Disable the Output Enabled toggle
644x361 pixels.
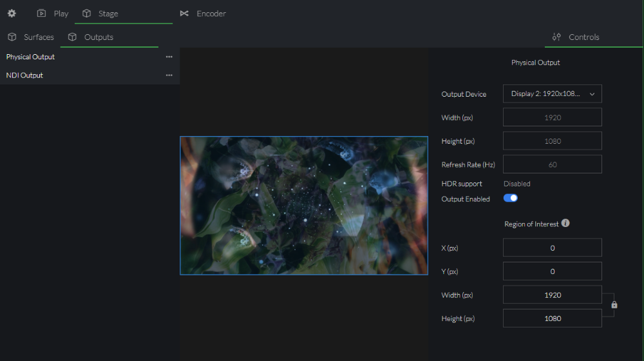pyautogui.click(x=511, y=199)
